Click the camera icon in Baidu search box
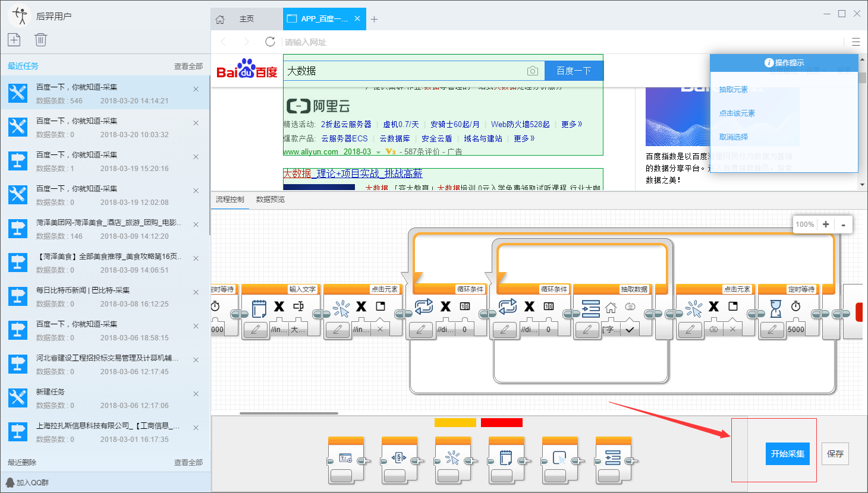868x493 pixels. 532,71
